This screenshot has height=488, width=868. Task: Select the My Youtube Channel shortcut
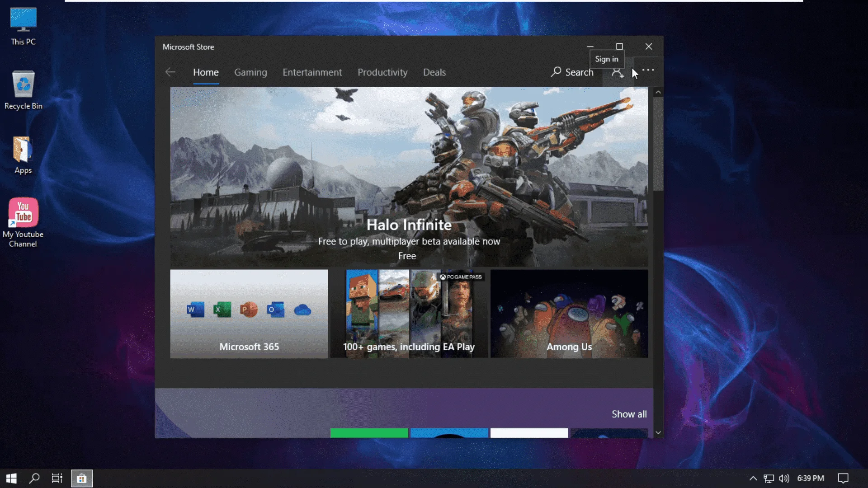23,223
